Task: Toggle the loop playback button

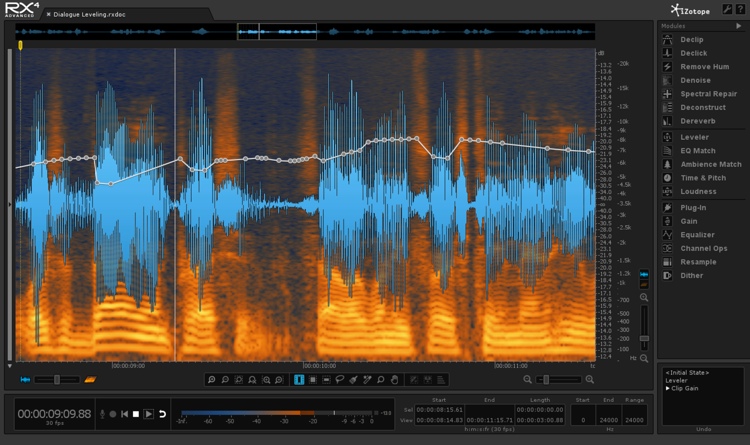Action: [x=163, y=413]
